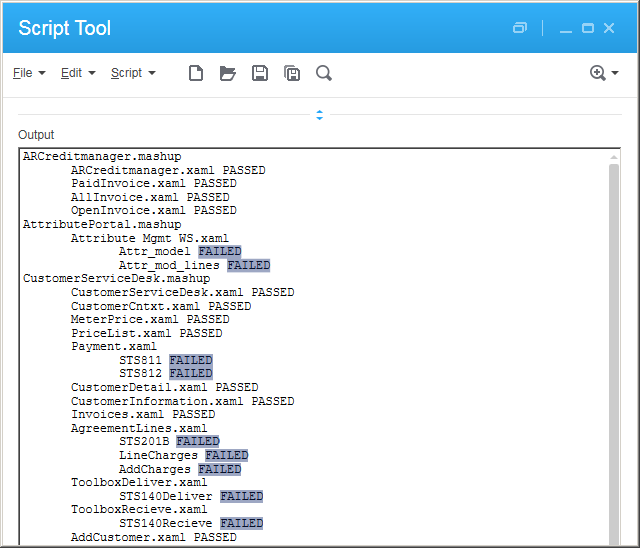Open the zoom level dropdown arrow
This screenshot has height=548, width=640.
pyautogui.click(x=615, y=73)
